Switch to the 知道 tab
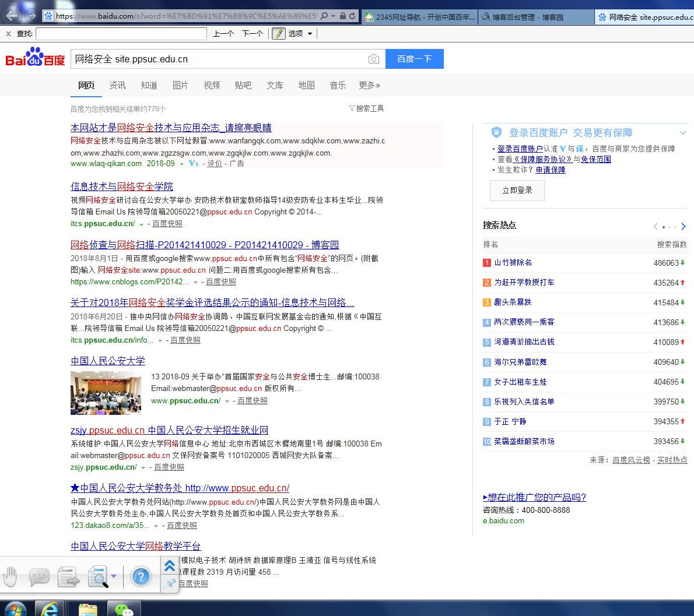 point(149,85)
